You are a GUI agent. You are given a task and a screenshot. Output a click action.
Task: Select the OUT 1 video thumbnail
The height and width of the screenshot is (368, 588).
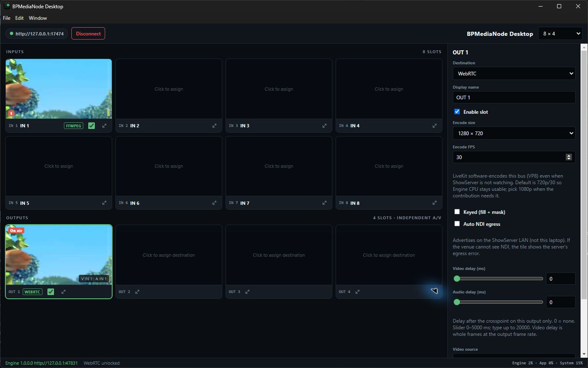[59, 255]
